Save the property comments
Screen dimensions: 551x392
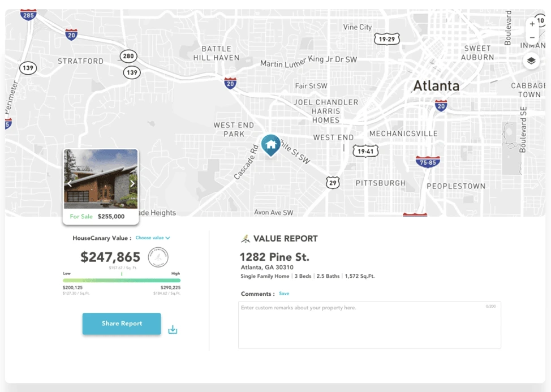tap(284, 294)
